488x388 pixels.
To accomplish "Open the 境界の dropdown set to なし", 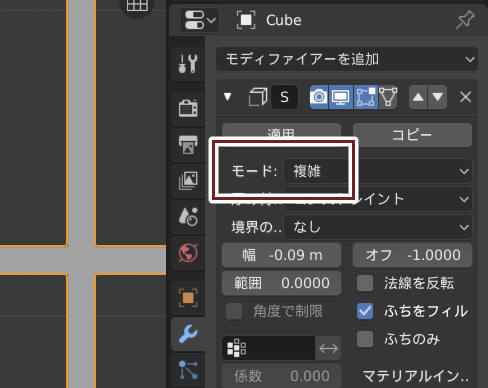I will coord(378,227).
